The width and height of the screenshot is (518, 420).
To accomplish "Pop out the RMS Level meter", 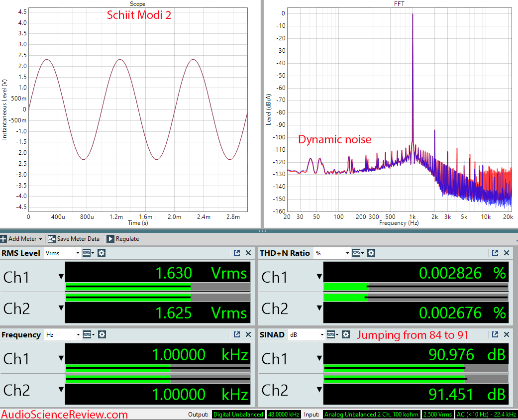I will (237, 253).
